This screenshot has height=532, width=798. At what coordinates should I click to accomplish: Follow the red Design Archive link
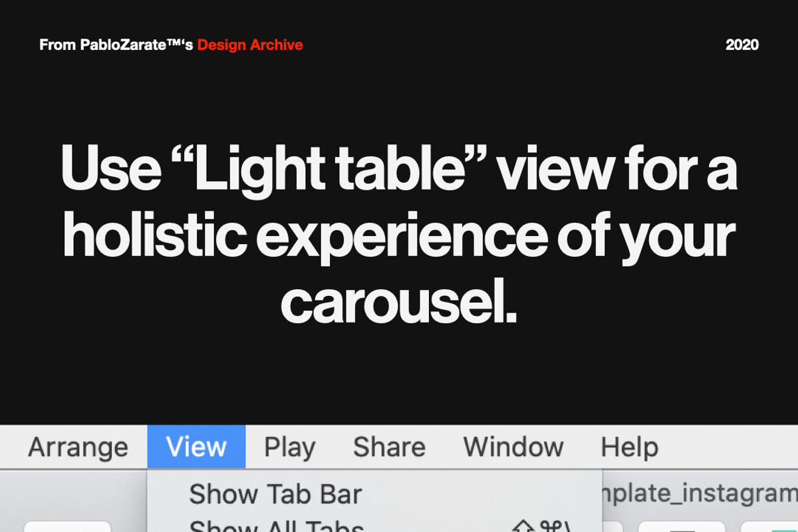click(250, 45)
